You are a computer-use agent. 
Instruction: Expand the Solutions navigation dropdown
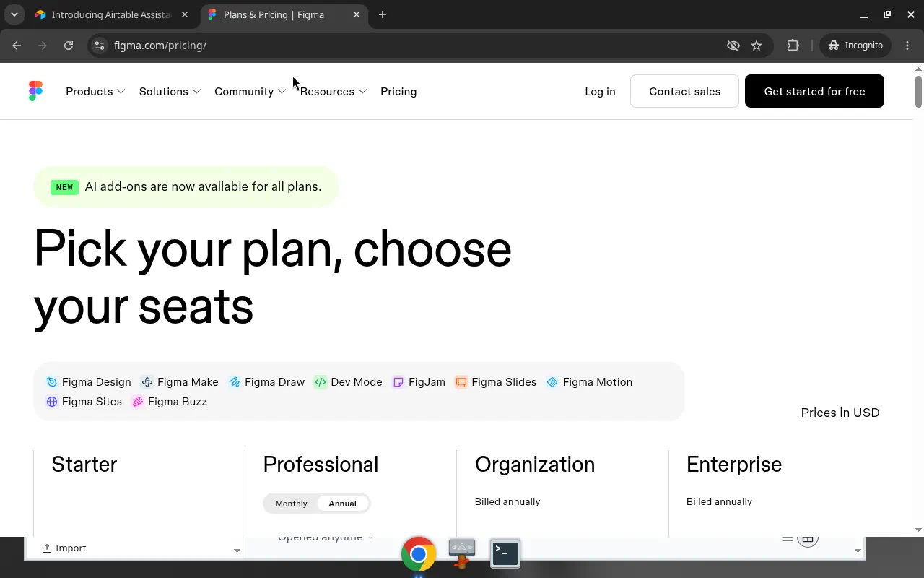(170, 92)
